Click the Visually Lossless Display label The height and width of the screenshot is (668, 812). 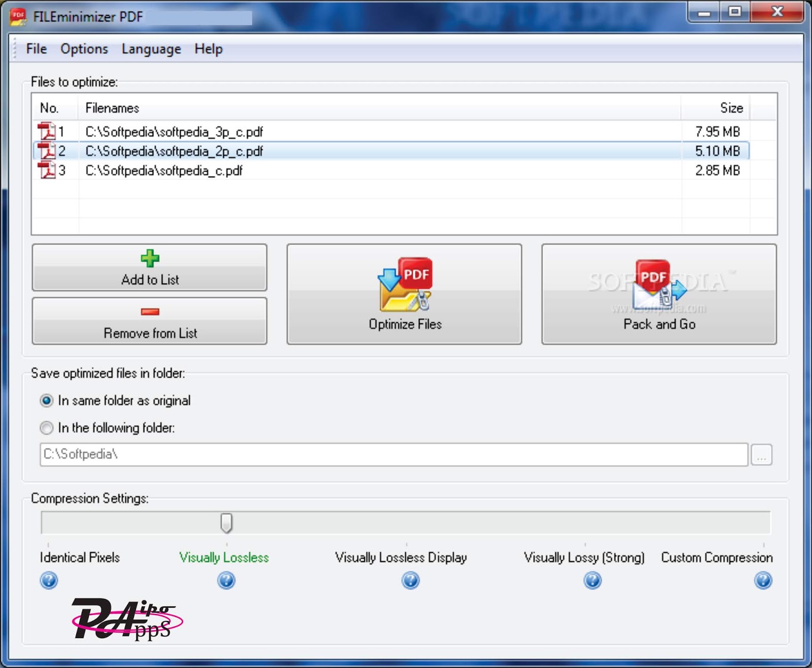tap(401, 558)
